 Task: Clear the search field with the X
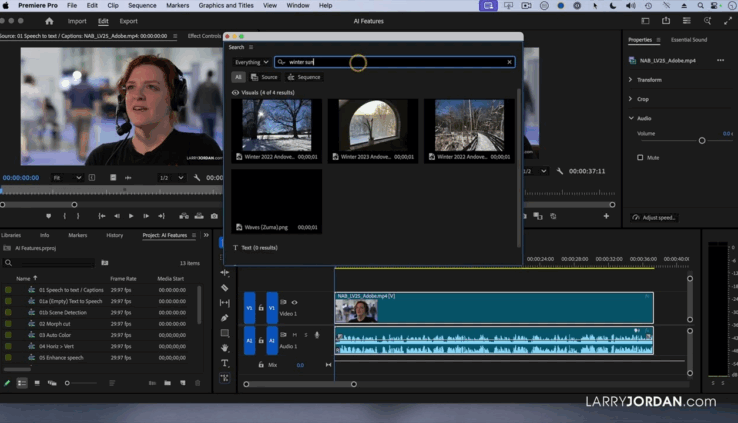point(509,62)
